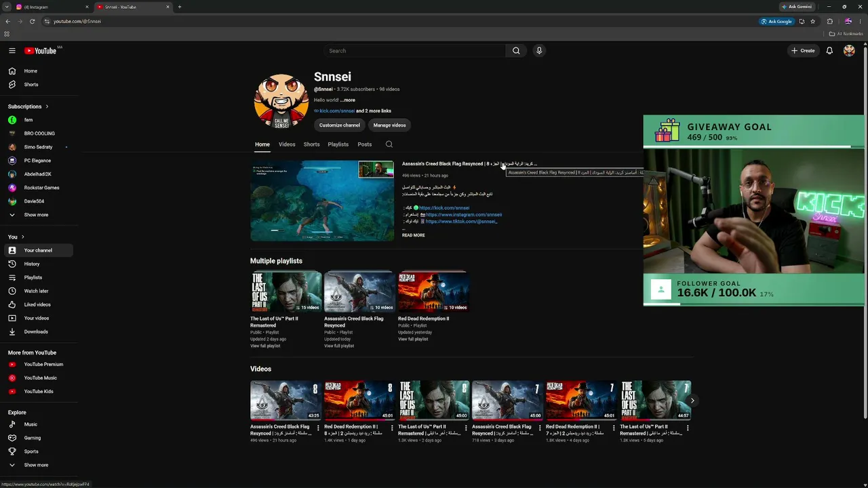Screen dimensions: 868x488
Task: Open the account avatar menu
Action: click(849, 51)
